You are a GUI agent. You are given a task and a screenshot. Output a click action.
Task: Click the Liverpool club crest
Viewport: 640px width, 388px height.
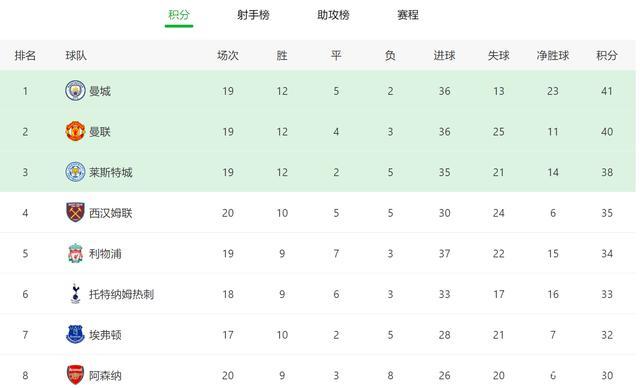[x=76, y=253]
